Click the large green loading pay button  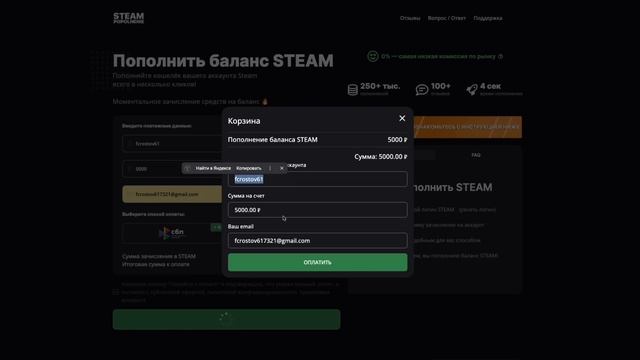227,319
